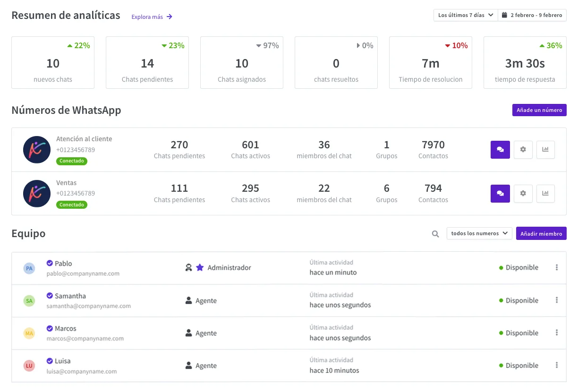Open settings gear for Atención al cliente
This screenshot has height=392, width=578.
click(523, 150)
